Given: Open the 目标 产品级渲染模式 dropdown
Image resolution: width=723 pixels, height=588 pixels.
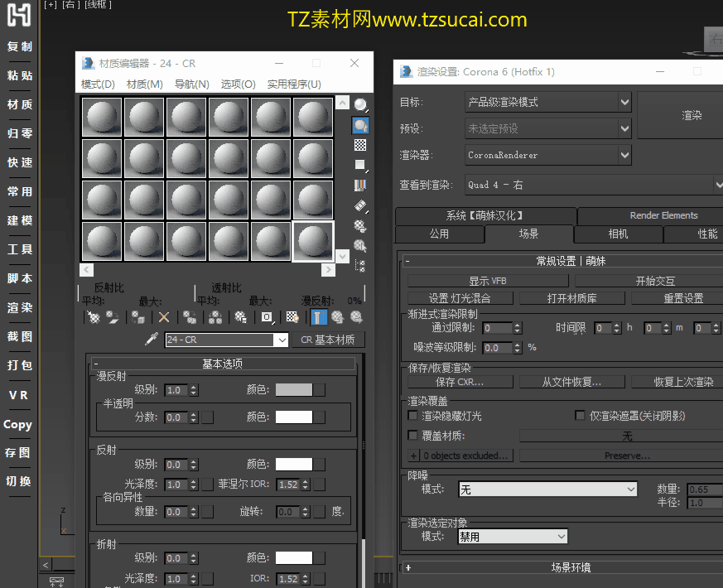Looking at the screenshot, I should tap(547, 102).
